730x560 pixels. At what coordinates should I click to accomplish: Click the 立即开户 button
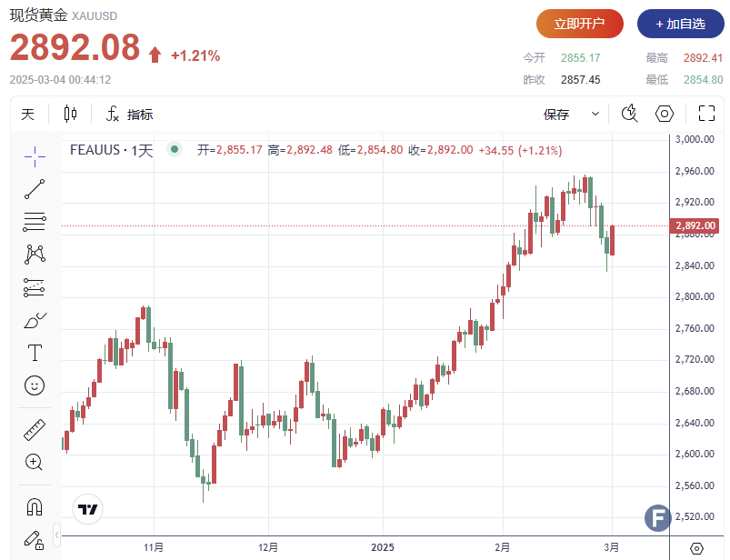(580, 24)
